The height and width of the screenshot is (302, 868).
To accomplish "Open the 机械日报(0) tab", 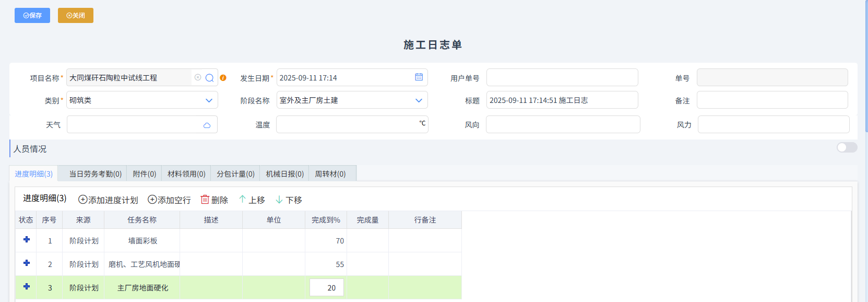I will (x=284, y=174).
